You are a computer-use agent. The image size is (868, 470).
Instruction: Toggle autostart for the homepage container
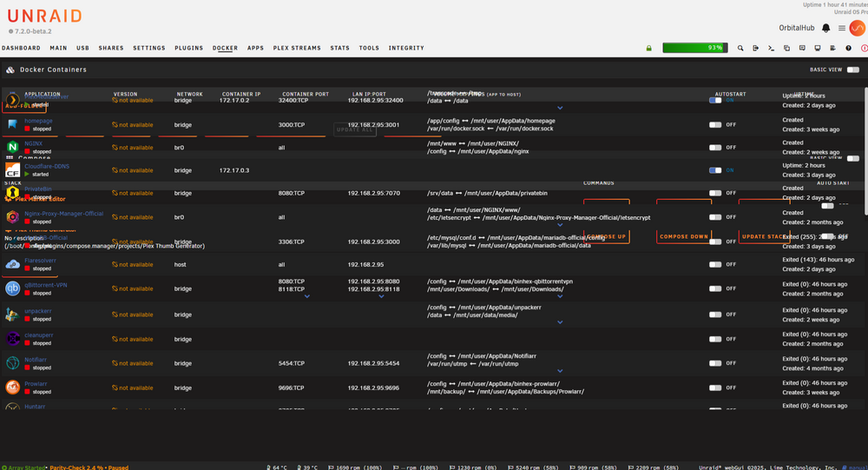point(715,125)
